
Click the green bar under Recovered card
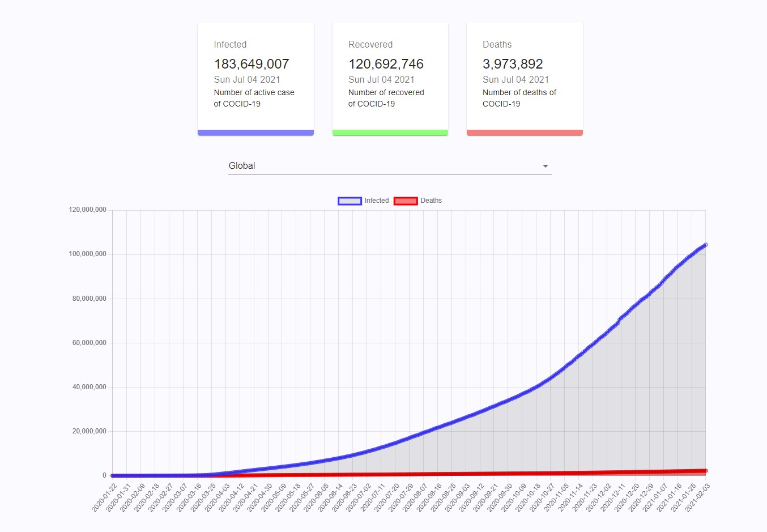390,133
